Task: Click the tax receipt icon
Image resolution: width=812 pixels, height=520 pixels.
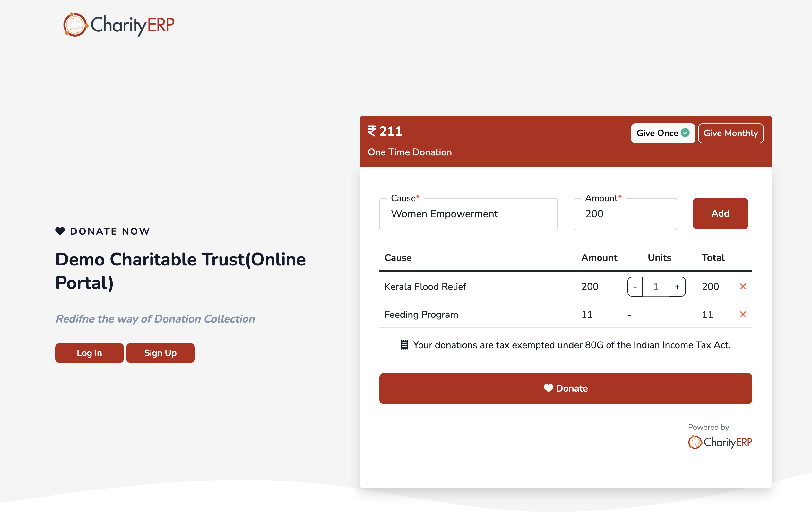Action: pos(404,345)
